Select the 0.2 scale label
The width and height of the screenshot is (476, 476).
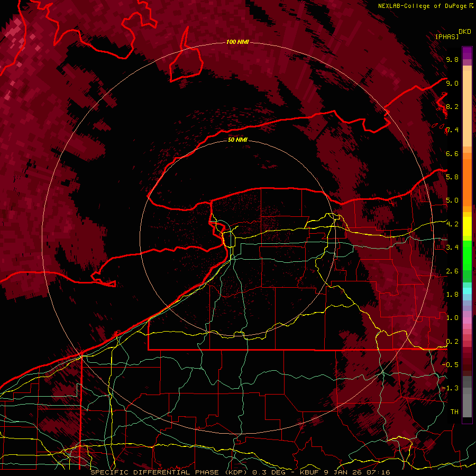pos(452,342)
